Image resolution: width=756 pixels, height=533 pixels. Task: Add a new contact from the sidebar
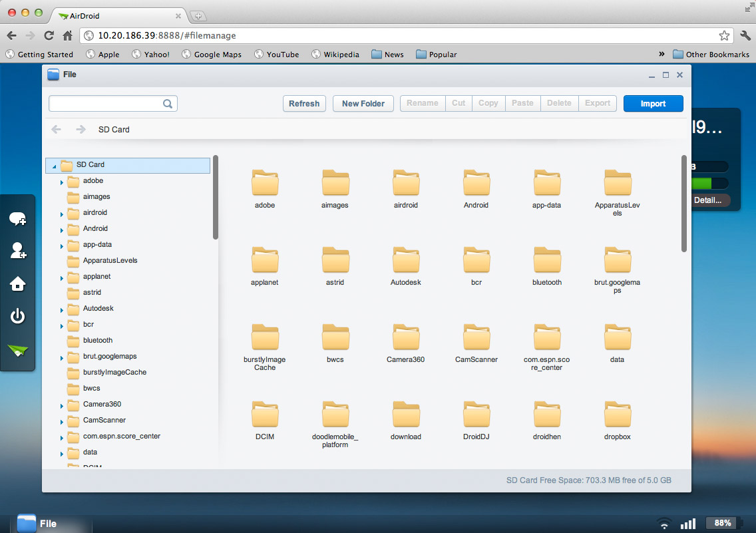[x=18, y=252]
